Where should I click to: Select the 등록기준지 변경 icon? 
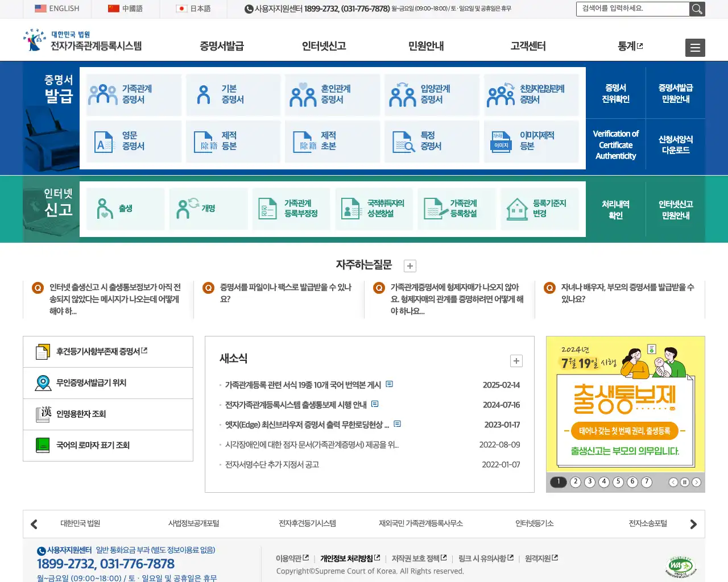(x=539, y=209)
